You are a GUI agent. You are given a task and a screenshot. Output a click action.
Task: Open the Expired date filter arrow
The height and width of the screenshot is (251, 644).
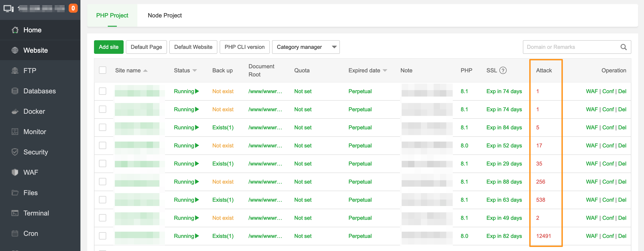click(385, 71)
